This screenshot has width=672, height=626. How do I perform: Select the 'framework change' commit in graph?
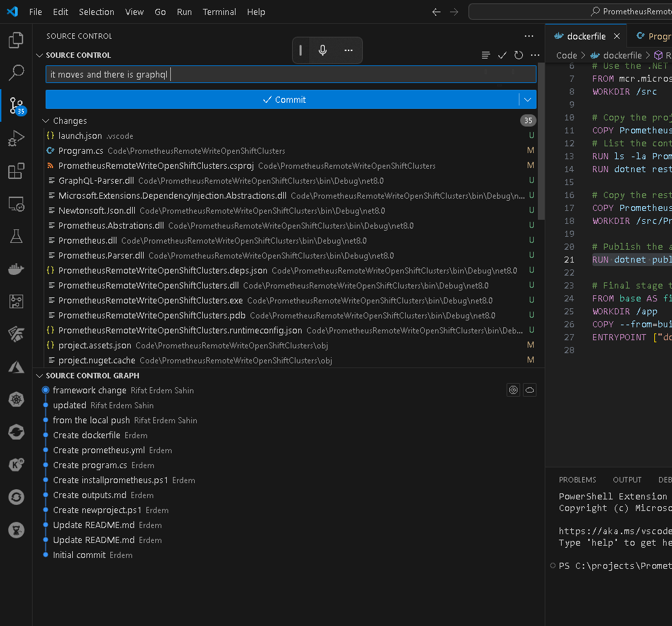[287, 390]
